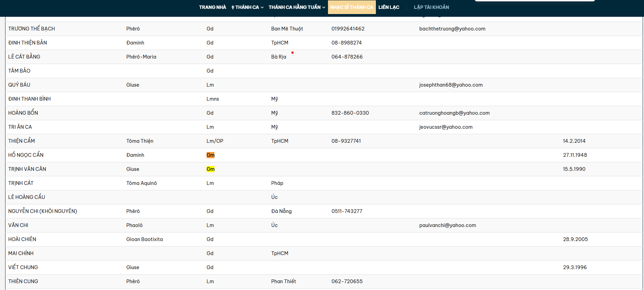Select the NHẠC SĨ THÁNH CA tab

(352, 7)
